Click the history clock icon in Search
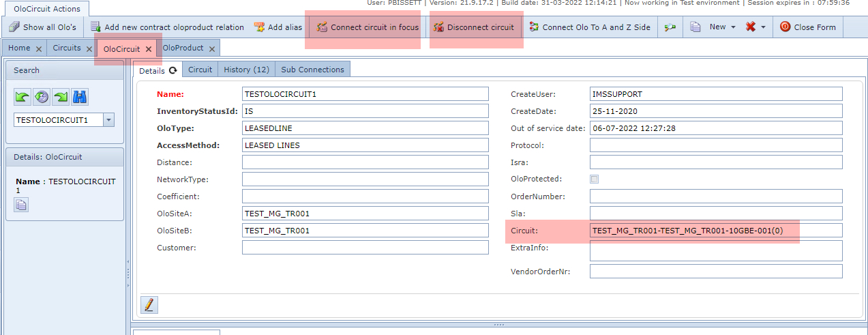The height and width of the screenshot is (335, 868). [x=42, y=97]
